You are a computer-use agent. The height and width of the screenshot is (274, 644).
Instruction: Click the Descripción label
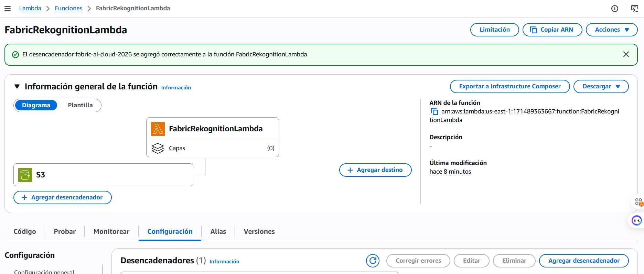pos(446,137)
